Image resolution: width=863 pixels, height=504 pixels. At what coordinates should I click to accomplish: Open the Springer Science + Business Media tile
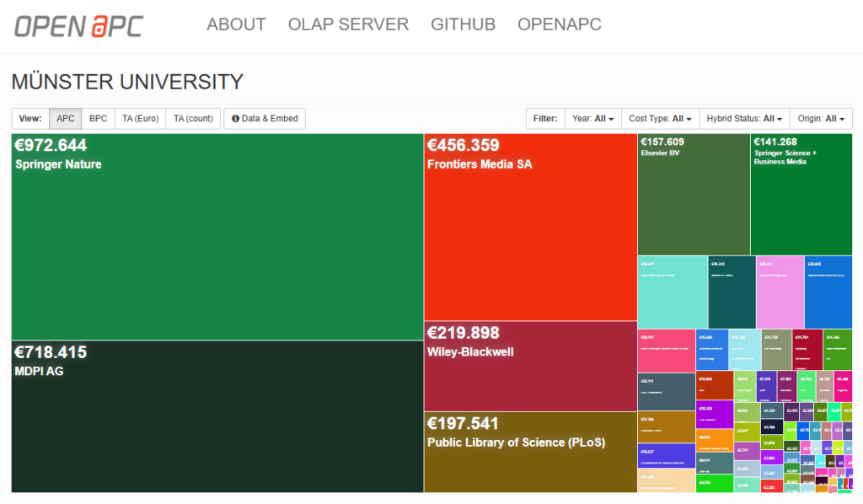pos(801,194)
